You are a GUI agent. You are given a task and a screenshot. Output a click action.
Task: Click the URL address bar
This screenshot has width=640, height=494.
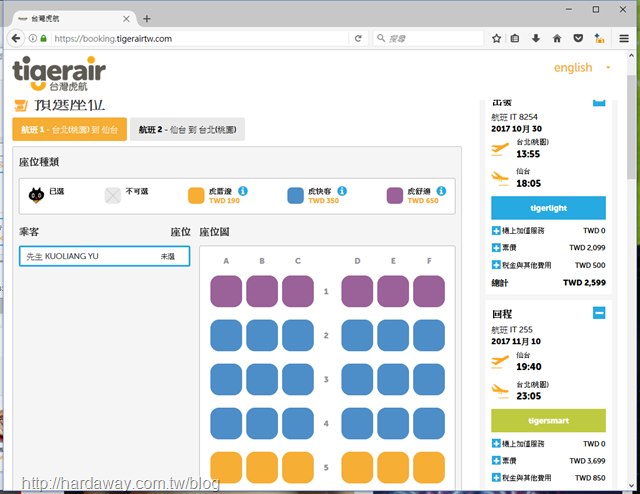(200, 38)
